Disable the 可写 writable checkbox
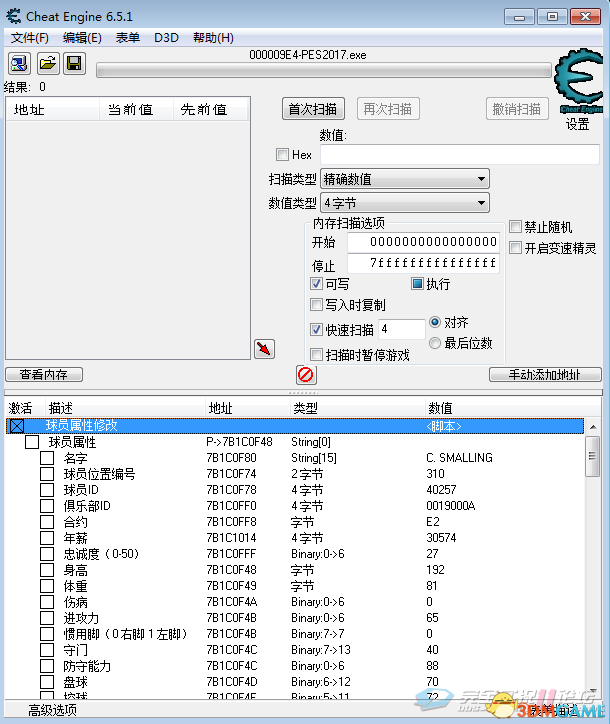The image size is (610, 724). click(316, 284)
